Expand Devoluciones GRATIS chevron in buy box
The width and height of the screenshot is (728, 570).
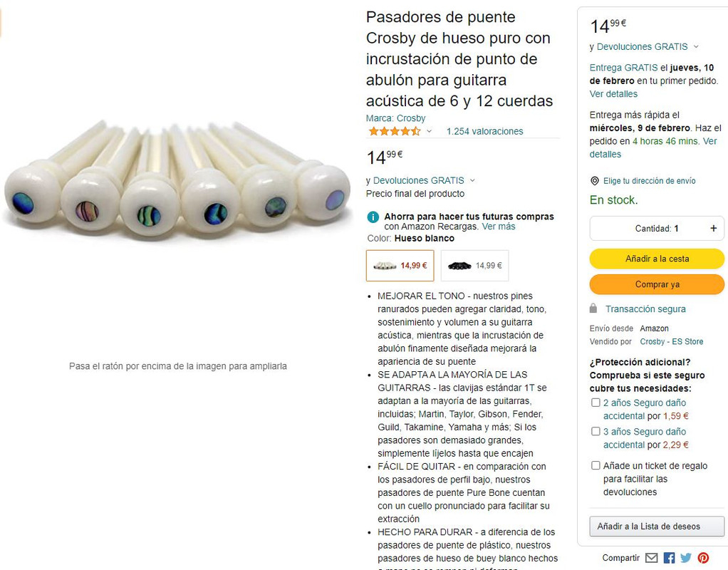tap(695, 46)
